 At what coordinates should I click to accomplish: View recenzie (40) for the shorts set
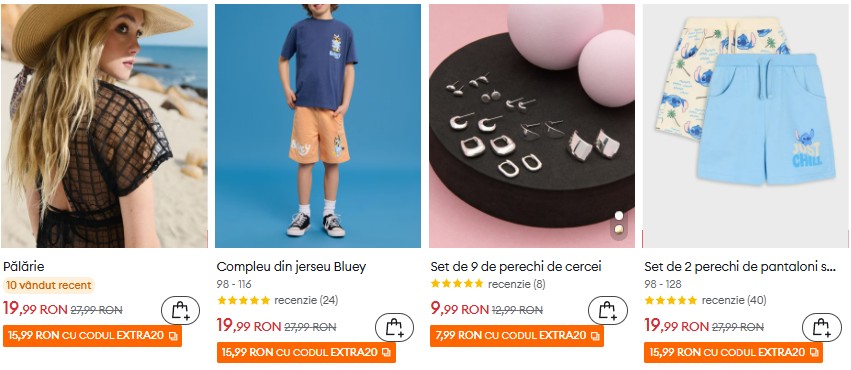coord(734,300)
